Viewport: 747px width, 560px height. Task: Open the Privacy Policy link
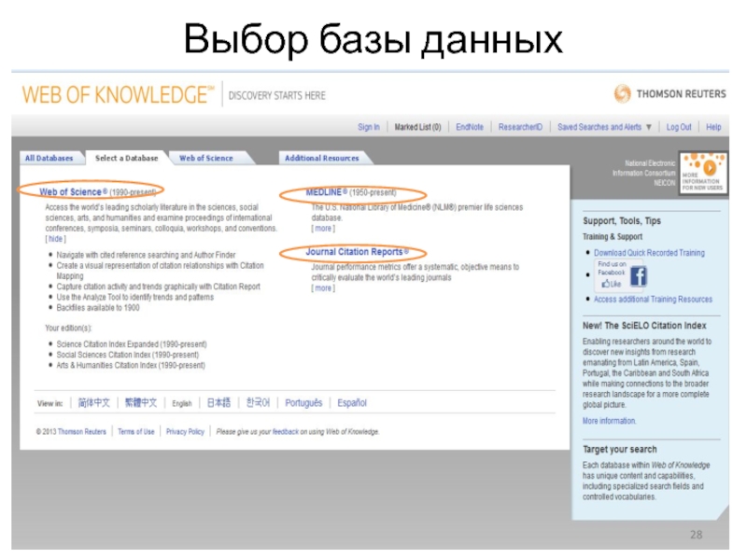(185, 432)
